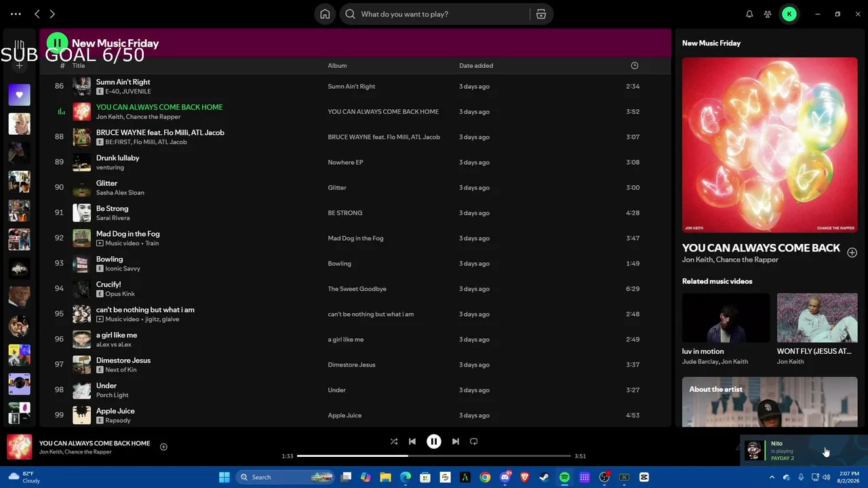868x488 pixels.
Task: Click the New Music Friday heading in right panel
Action: tap(711, 43)
